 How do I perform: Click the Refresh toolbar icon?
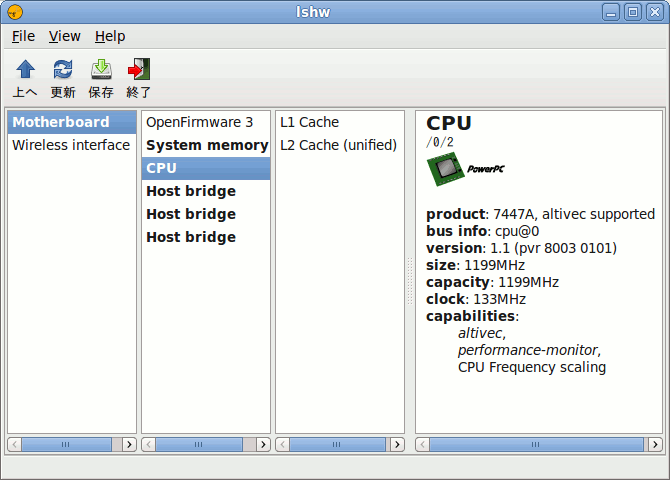(x=63, y=70)
